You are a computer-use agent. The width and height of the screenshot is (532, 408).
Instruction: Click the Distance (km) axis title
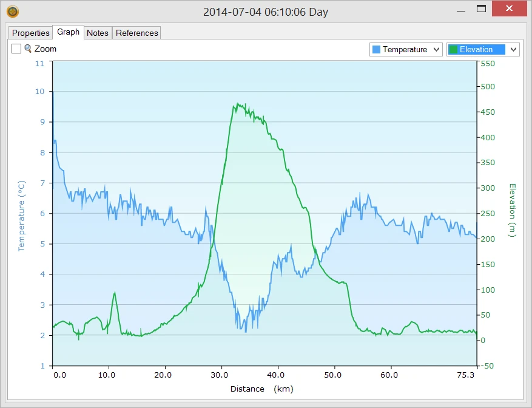point(261,389)
